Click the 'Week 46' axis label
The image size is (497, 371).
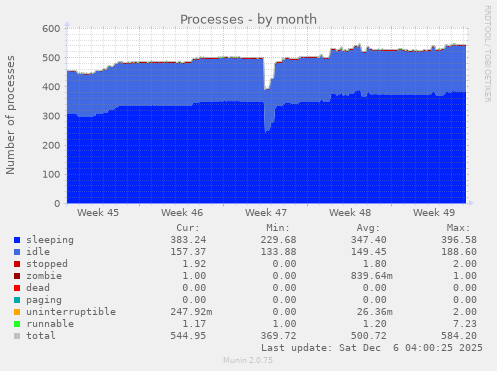(182, 213)
